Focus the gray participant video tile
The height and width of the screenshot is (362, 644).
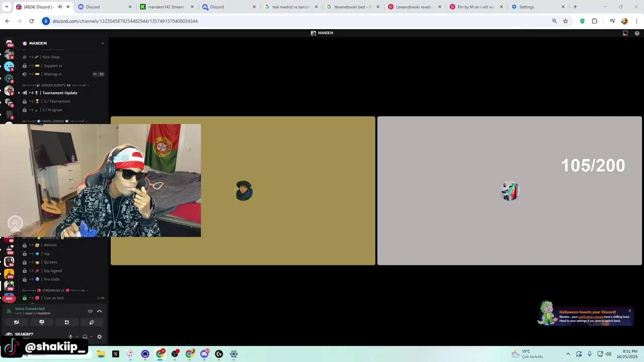point(510,191)
